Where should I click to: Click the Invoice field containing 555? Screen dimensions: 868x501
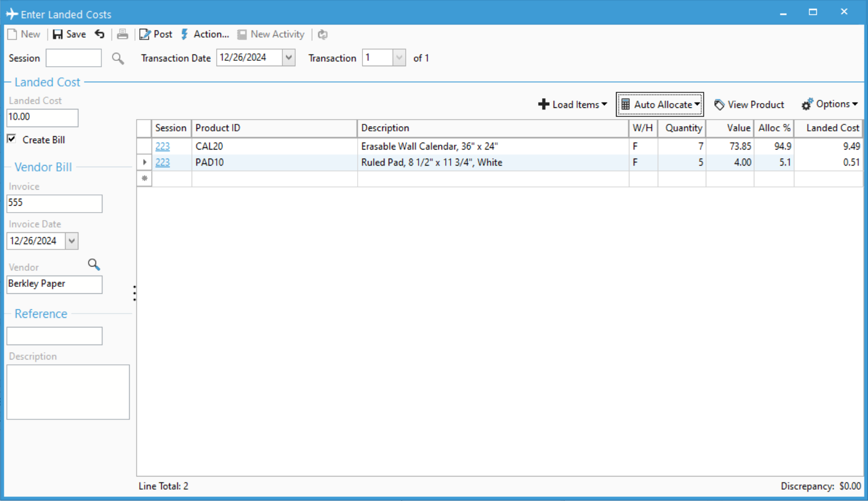54,203
